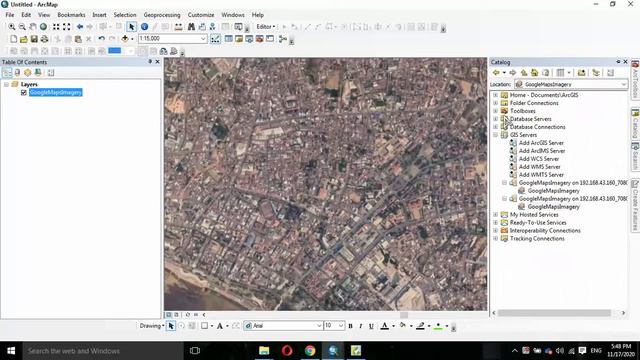Open the File menu
Viewport: 640px width, 360px height.
coord(10,15)
